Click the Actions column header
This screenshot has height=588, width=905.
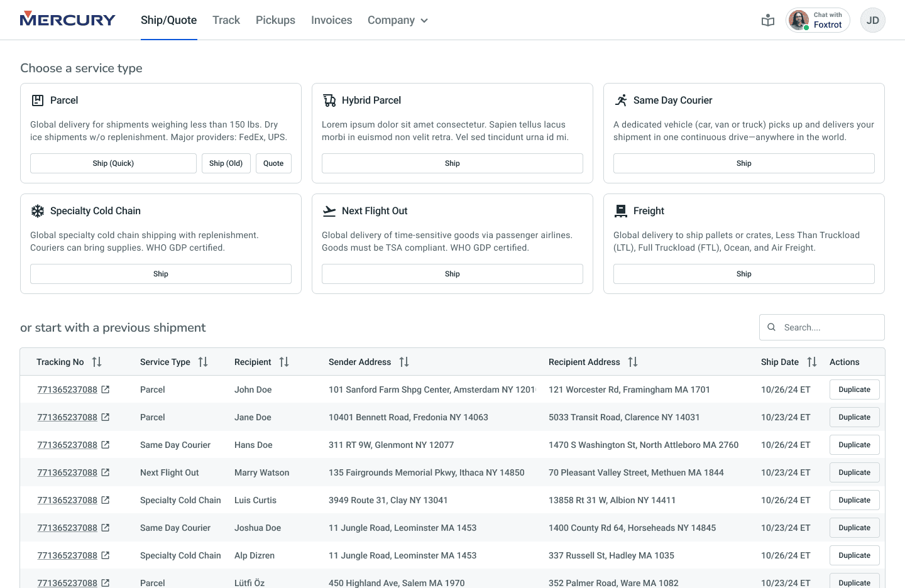coord(845,362)
